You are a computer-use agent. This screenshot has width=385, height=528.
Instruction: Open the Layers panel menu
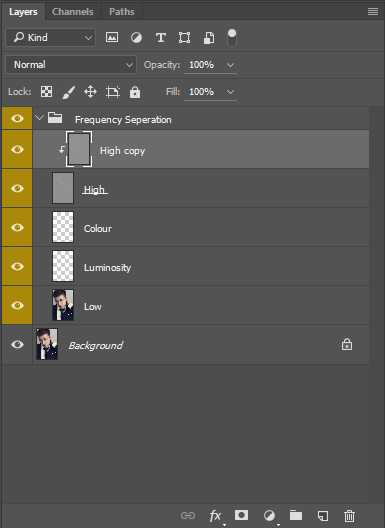click(373, 12)
